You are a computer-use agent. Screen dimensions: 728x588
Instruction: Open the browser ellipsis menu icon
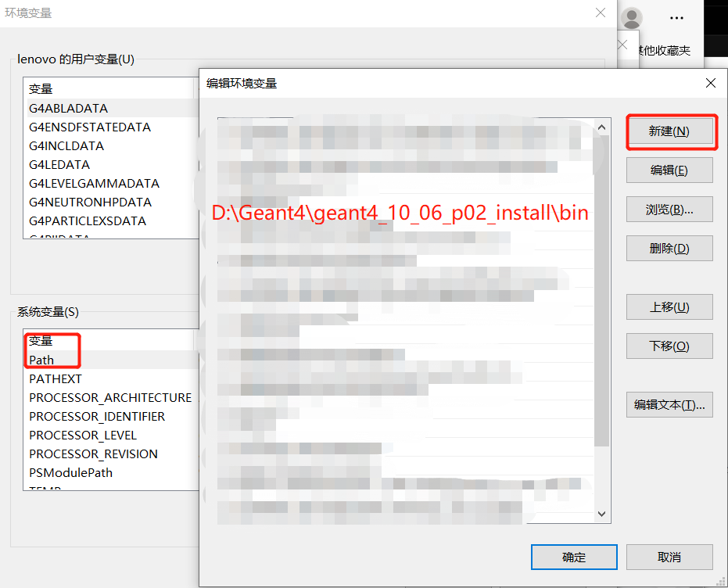(676, 18)
